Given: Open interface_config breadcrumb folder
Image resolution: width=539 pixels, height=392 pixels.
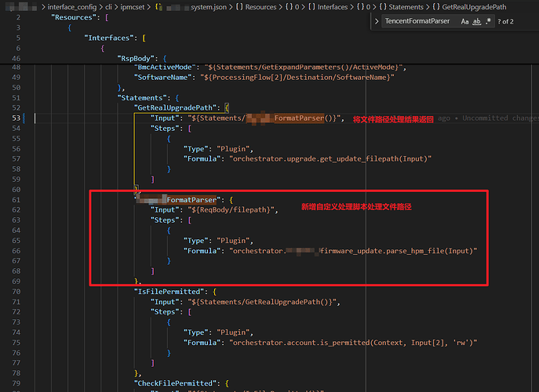Looking at the screenshot, I should pyautogui.click(x=73, y=6).
